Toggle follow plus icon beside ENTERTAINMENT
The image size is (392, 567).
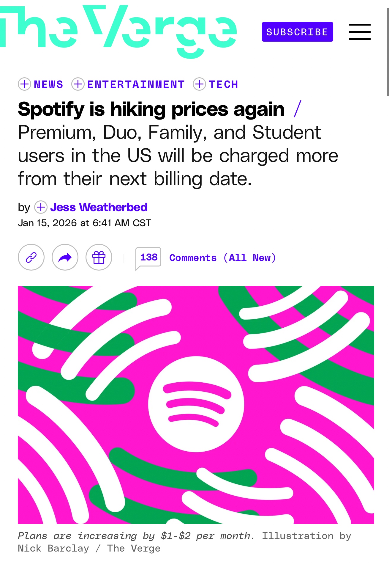click(78, 84)
